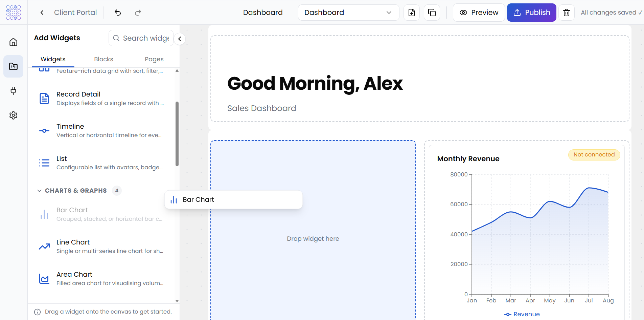This screenshot has height=320, width=644.
Task: Select the List widget icon
Action: [x=44, y=163]
